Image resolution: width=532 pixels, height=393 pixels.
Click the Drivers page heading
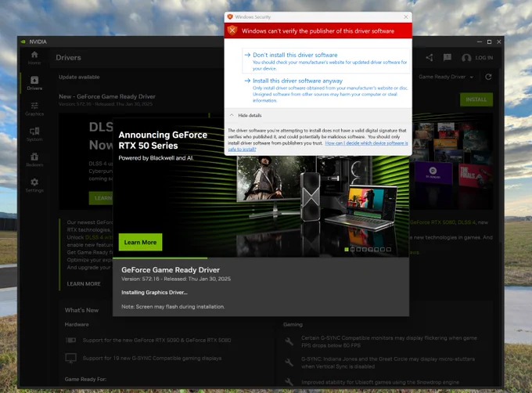point(69,58)
